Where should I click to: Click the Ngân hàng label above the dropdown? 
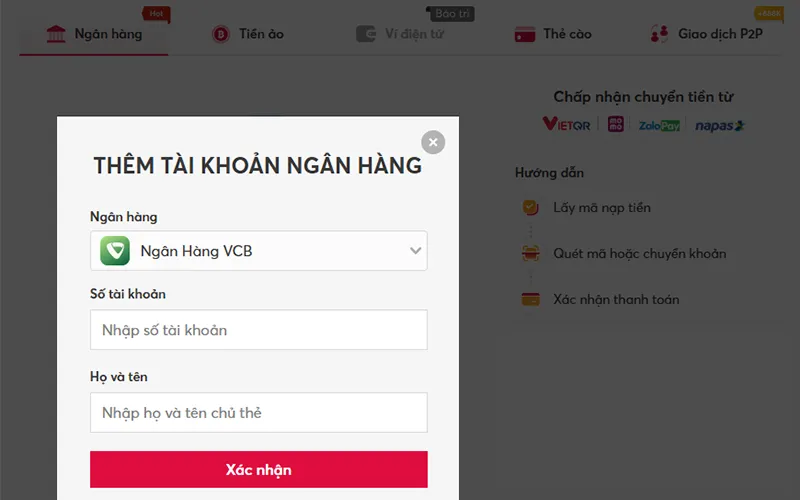pos(123,217)
